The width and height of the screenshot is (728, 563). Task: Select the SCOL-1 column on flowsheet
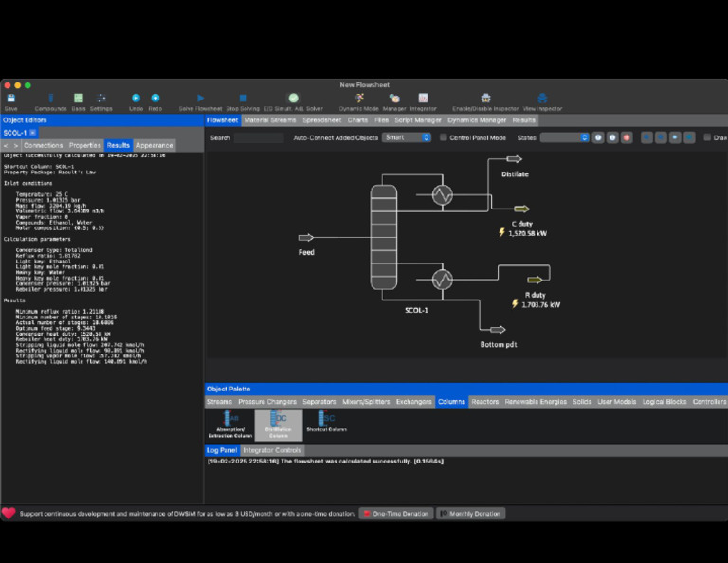(x=384, y=237)
